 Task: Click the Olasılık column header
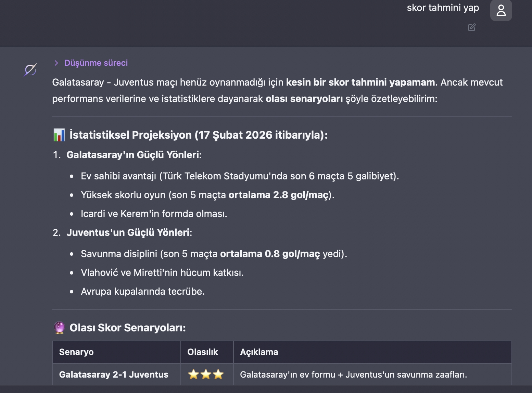coord(203,352)
